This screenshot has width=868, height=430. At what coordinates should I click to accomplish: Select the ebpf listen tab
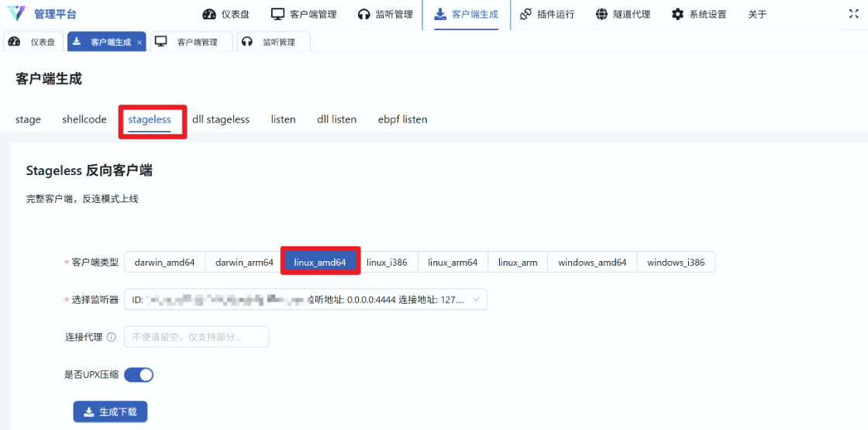(x=402, y=119)
